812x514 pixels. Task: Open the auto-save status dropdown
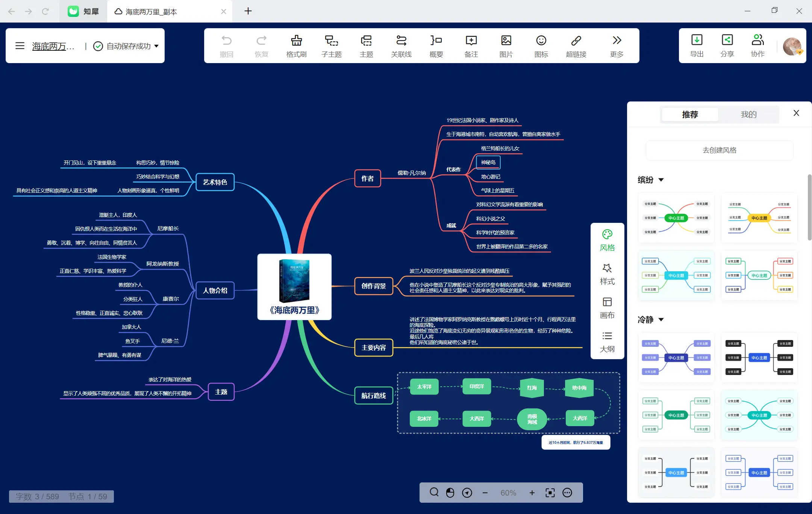click(156, 46)
